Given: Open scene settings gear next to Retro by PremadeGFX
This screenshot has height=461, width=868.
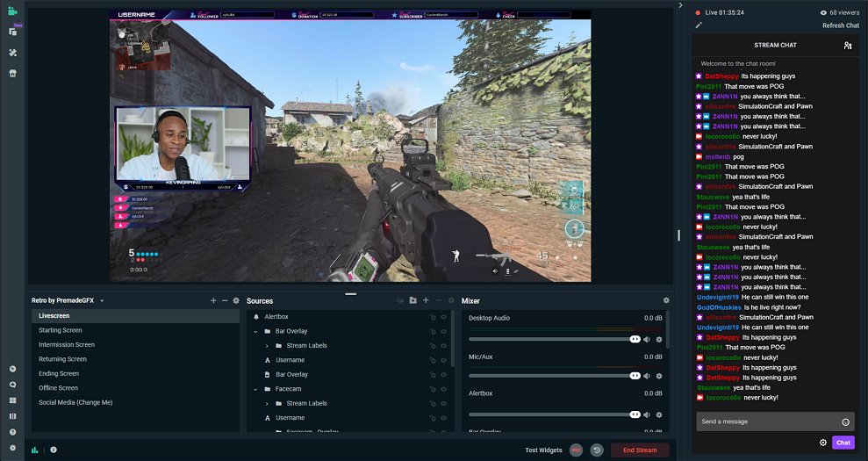Looking at the screenshot, I should click(x=236, y=300).
